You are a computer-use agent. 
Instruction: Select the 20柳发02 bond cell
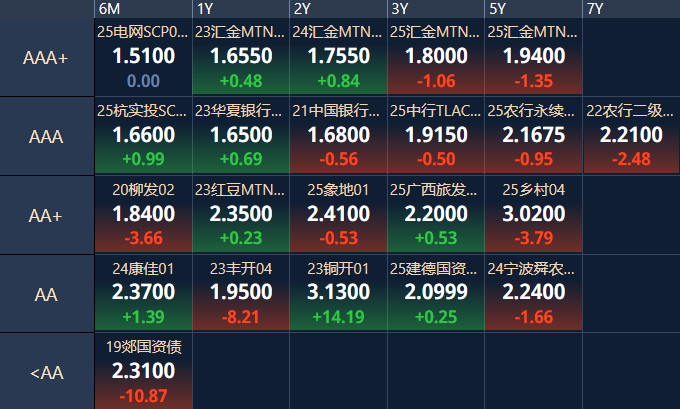(x=143, y=215)
